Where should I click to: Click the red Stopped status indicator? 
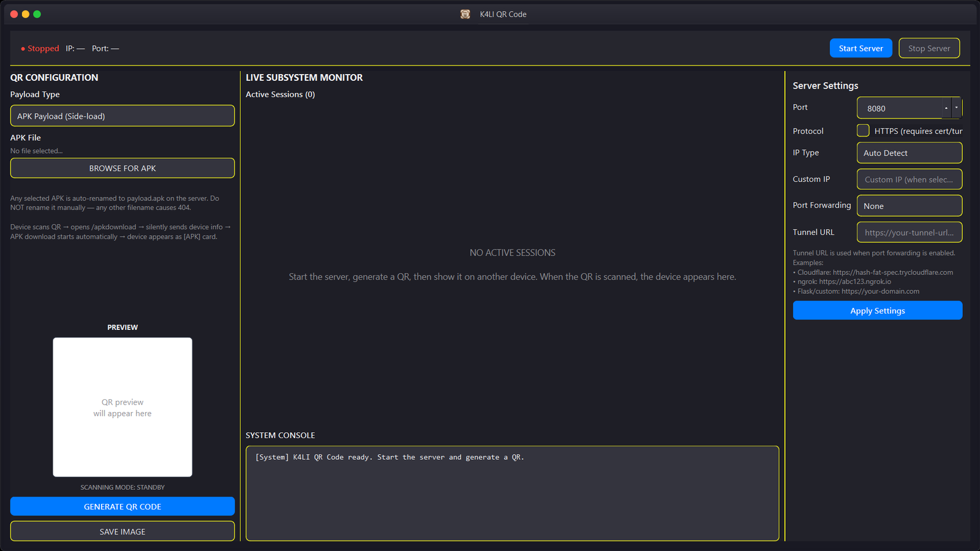[40, 48]
